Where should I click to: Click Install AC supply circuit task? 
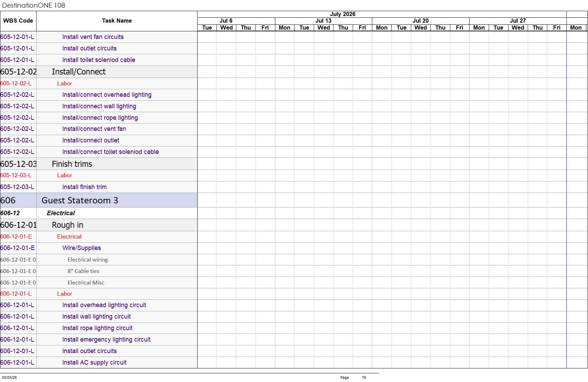[94, 362]
